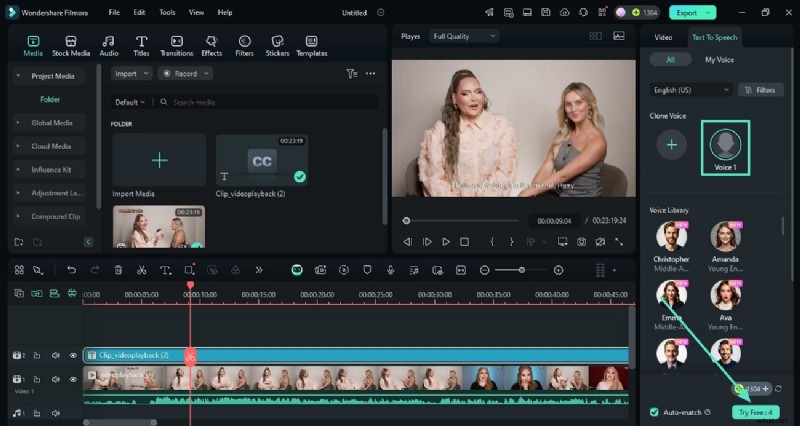
Task: Mute the Video 1 track audio
Action: click(56, 380)
